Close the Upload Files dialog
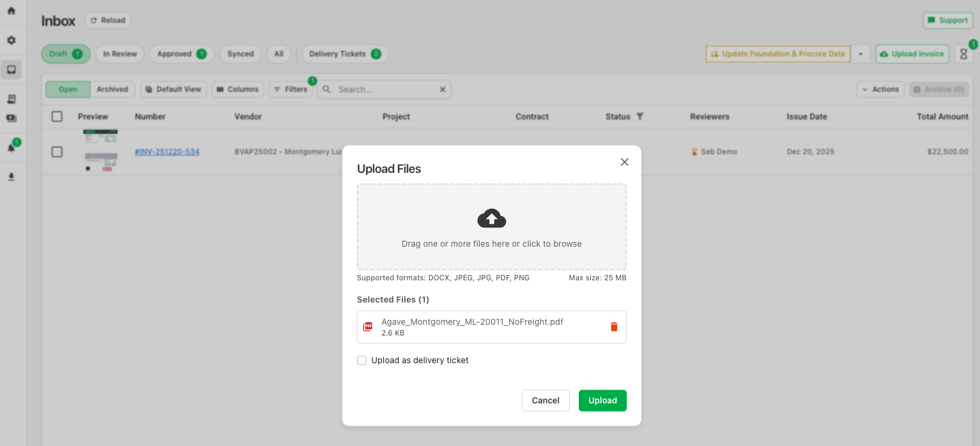Screen dimensions: 980x446 pos(624,162)
